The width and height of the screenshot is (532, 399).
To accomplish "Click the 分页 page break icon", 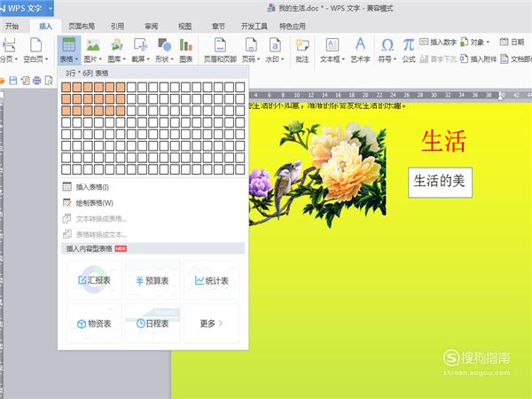I will point(9,45).
